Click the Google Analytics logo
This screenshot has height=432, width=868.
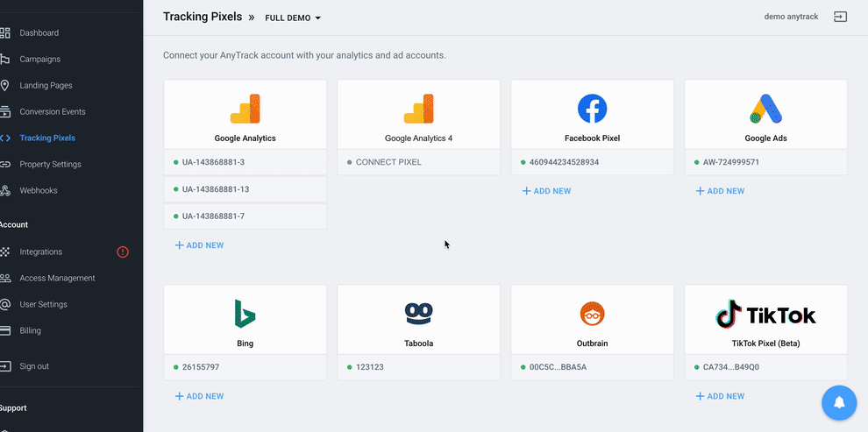[x=245, y=109]
